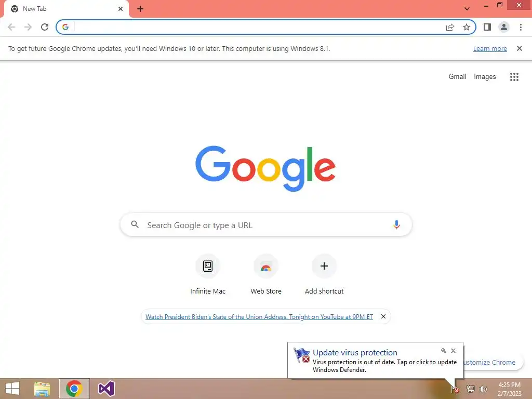Click the Google logo
The image size is (532, 399).
[265, 169]
